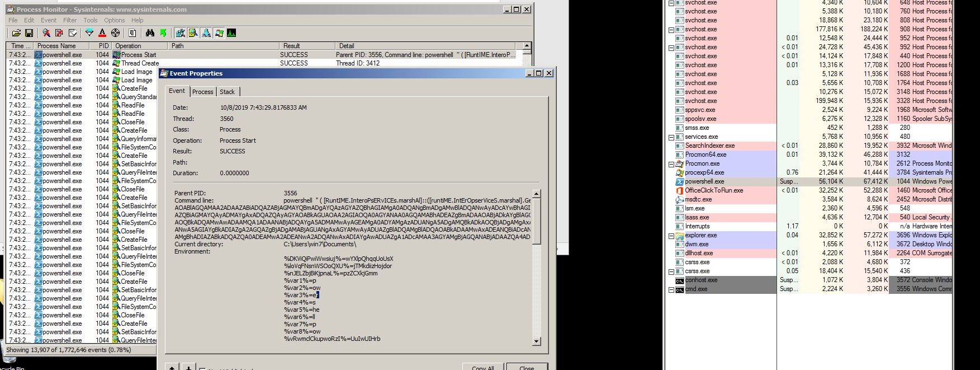Collapse the explorer.exe tree node in Process Explorer
This screenshot has height=370, width=980.
click(671, 236)
